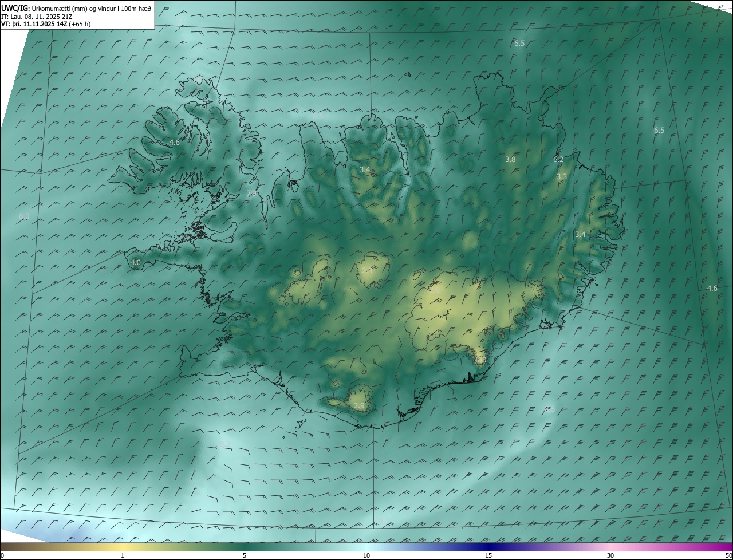Click the '2.9' value on the southern glacier
This screenshot has height=560, width=733.
pyautogui.click(x=359, y=405)
